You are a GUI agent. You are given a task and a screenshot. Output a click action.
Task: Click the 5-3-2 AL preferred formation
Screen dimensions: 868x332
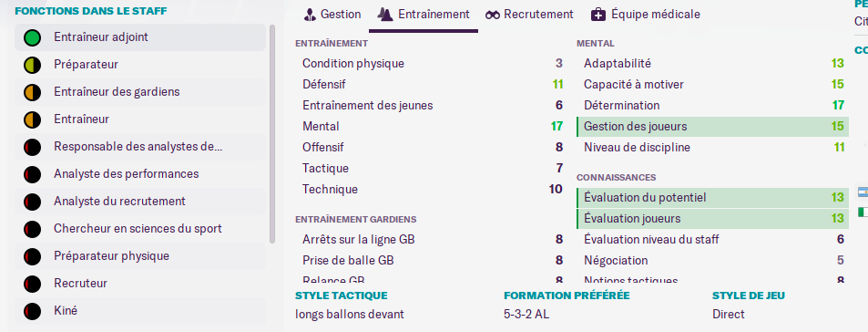point(526,315)
